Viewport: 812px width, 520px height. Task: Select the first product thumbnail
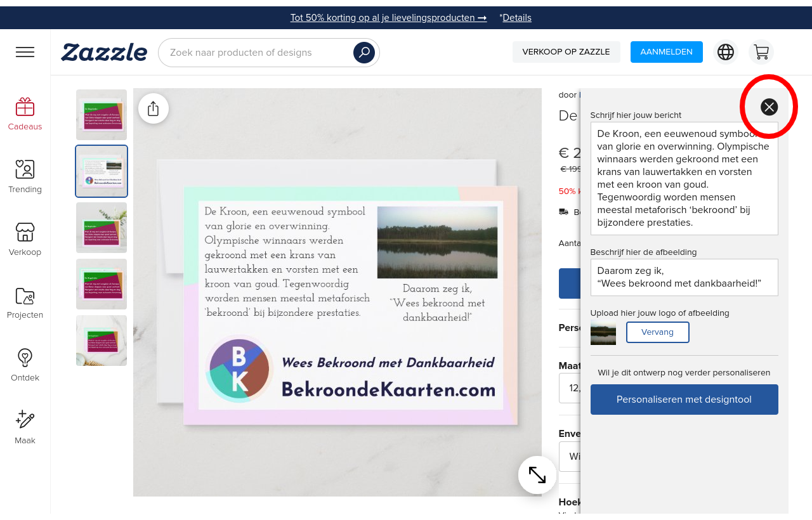pos(101,115)
